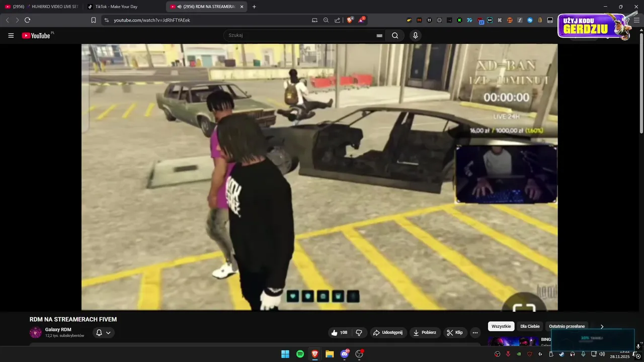Open the page zoom magnifier icon
Image resolution: width=644 pixels, height=362 pixels.
click(326, 20)
